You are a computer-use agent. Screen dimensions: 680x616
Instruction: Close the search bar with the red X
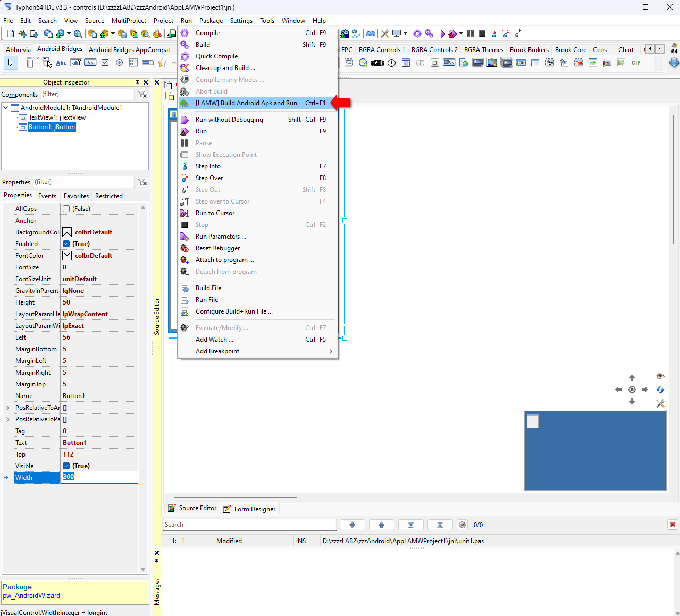[x=673, y=525]
